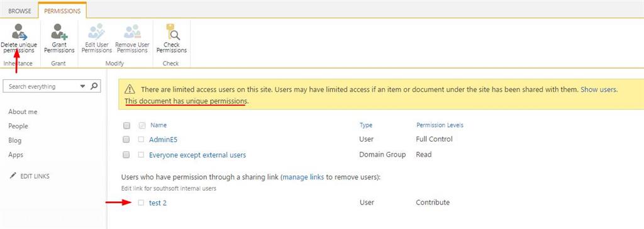Tick small checkbox next to Everyone except external users
Viewport: 644px width, 229px height.
[x=142, y=155]
